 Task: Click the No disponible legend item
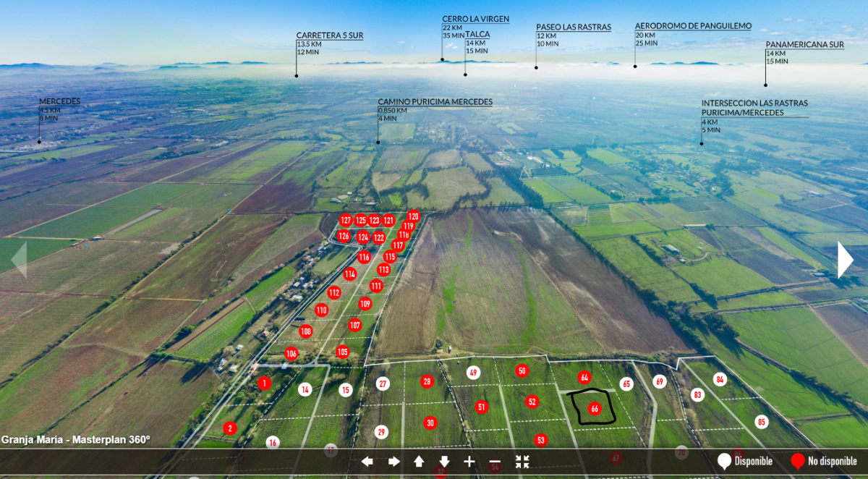[x=824, y=461]
